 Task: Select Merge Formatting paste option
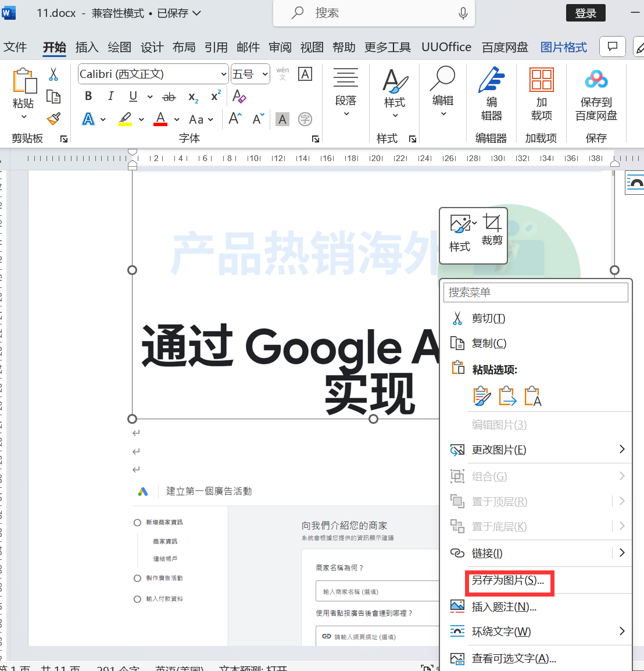coord(507,396)
